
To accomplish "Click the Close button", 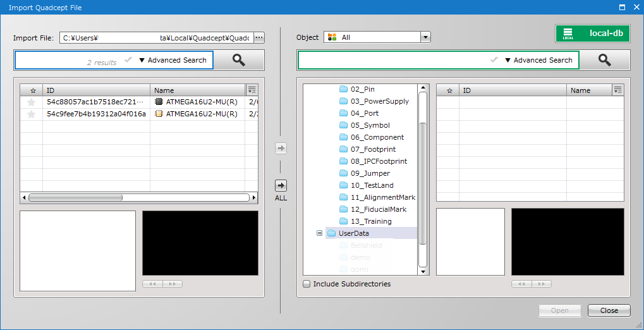I will click(609, 310).
